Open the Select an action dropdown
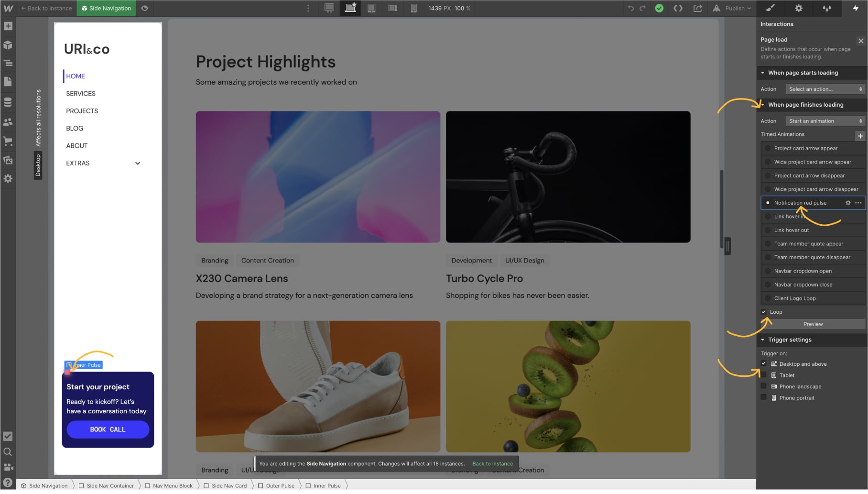Viewport: 868px width, 494px height. pyautogui.click(x=825, y=89)
